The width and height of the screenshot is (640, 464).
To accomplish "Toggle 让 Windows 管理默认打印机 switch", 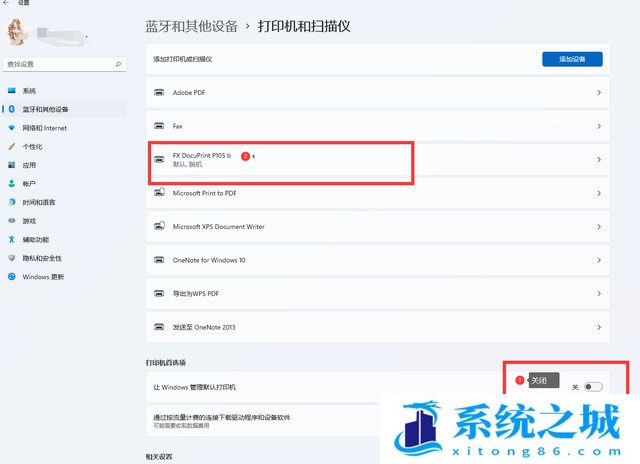I will (593, 386).
